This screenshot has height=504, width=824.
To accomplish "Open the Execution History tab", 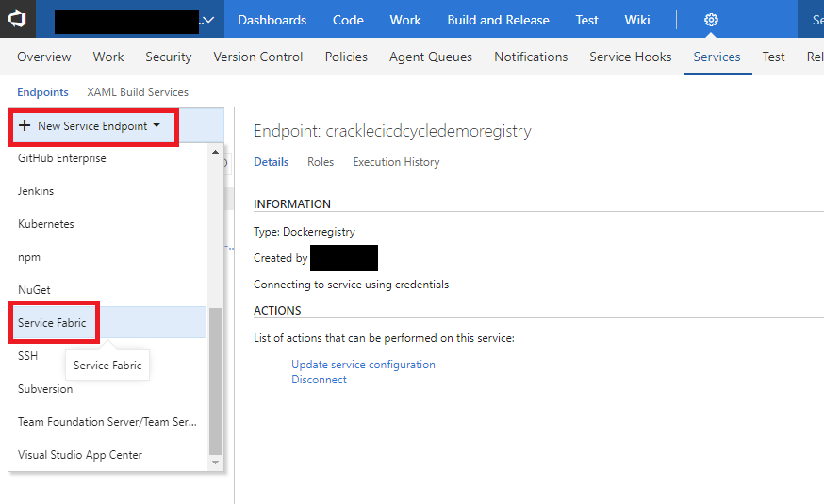I will pos(396,162).
